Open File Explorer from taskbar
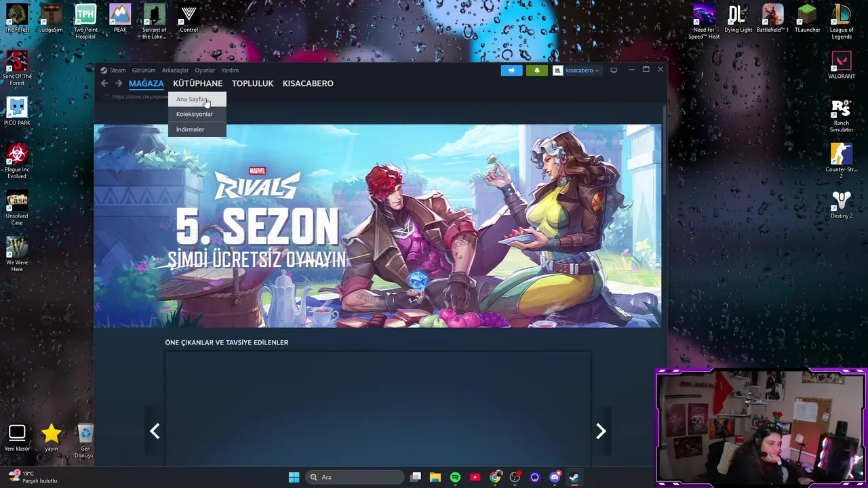The width and height of the screenshot is (868, 488). tap(435, 477)
